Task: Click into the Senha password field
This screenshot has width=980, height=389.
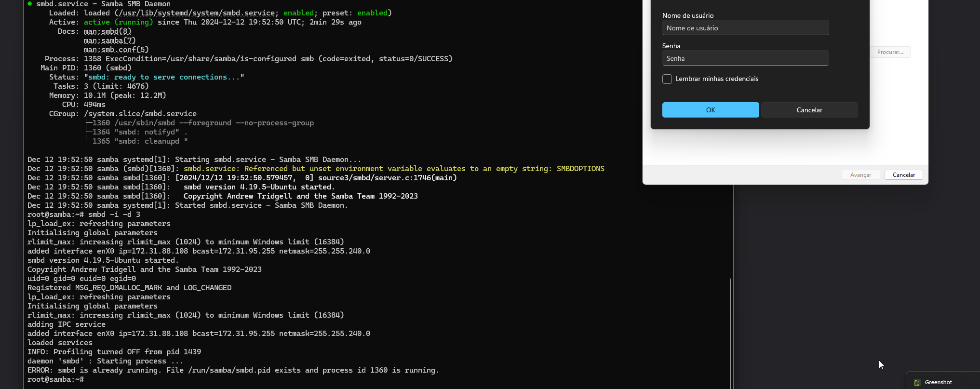Action: pos(745,58)
